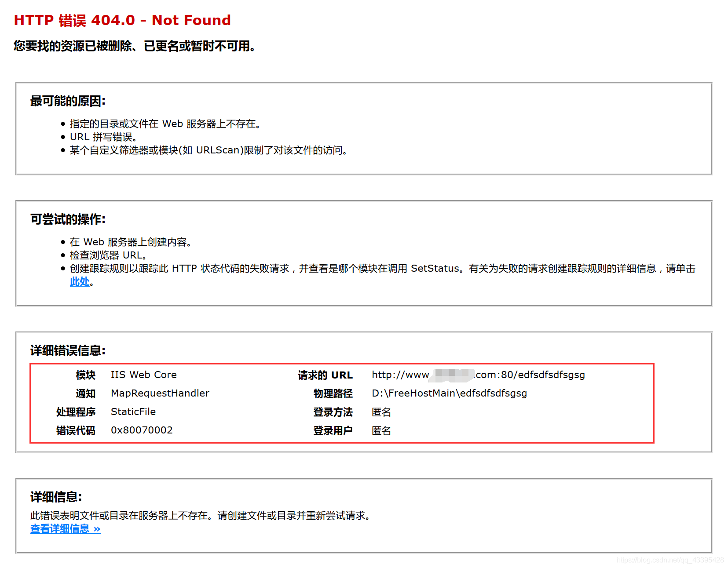Screen dimensions: 728x568
Task: Select the 详细信息 section heading
Action: (56, 497)
